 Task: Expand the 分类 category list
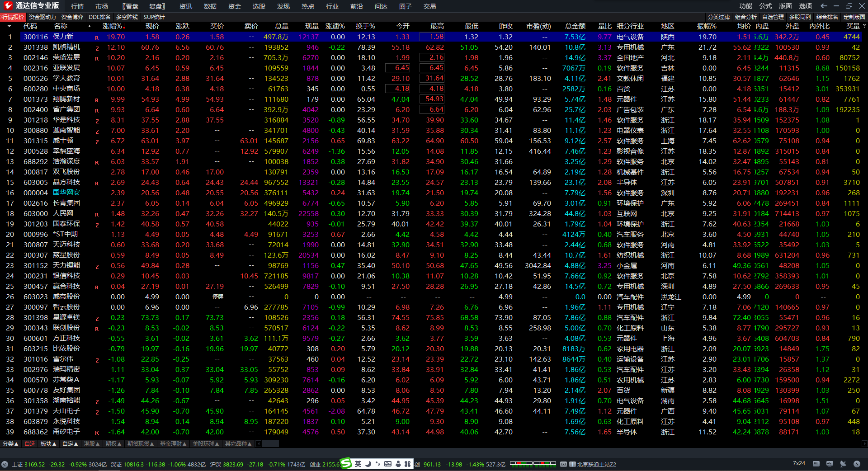pyautogui.click(x=10, y=444)
